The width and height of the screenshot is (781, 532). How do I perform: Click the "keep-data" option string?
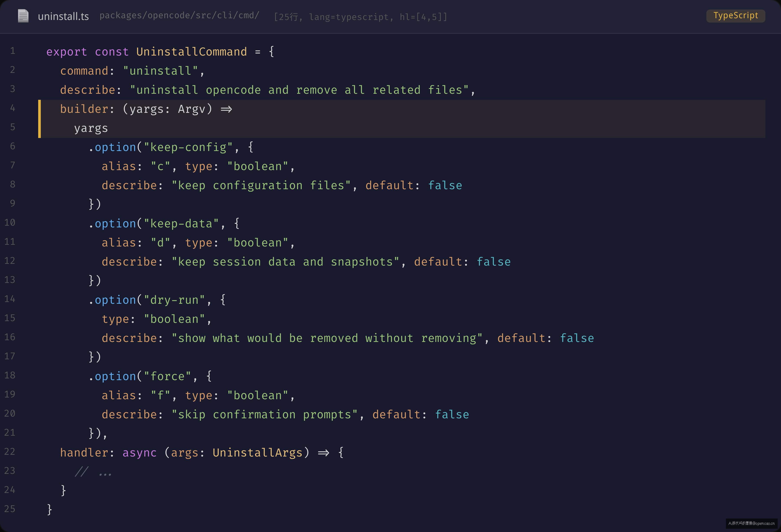181,223
